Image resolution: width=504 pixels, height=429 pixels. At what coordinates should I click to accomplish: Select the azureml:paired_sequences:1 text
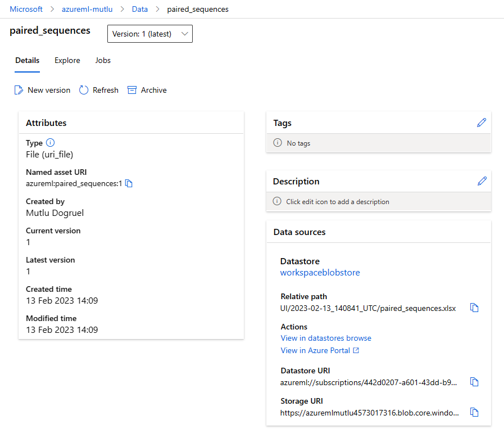tap(74, 184)
